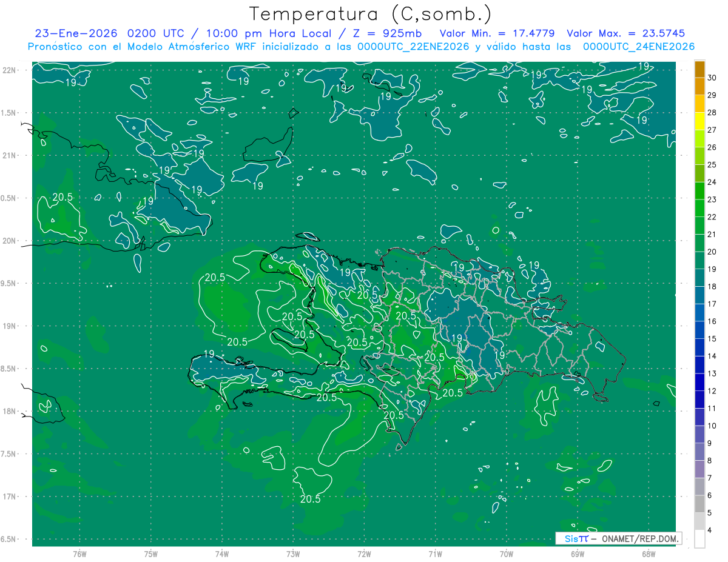Click the SisTT logo text
This screenshot has height=562, width=728.
pos(576,538)
